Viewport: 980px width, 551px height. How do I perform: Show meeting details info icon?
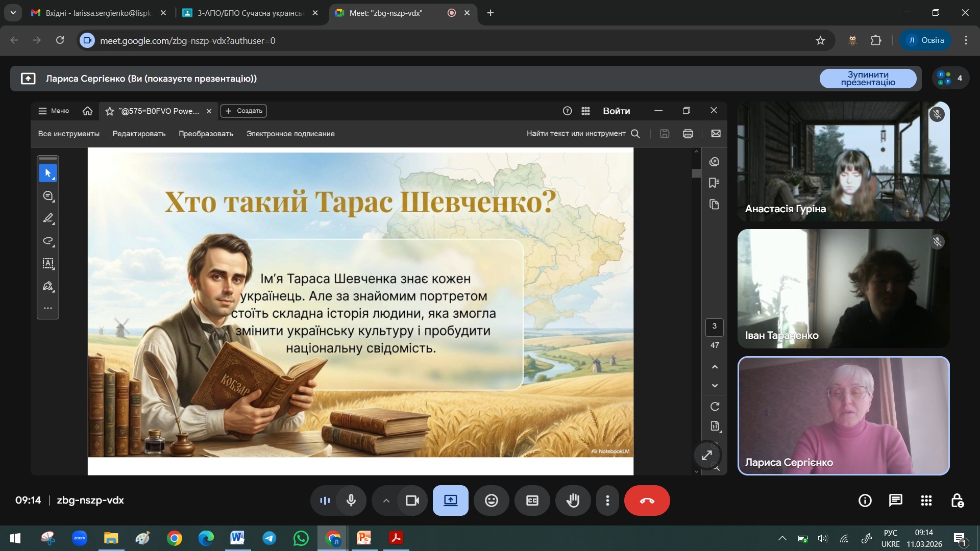(x=865, y=500)
